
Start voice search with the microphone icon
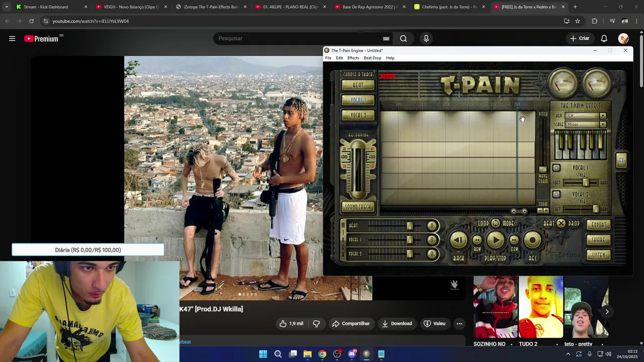point(426,39)
